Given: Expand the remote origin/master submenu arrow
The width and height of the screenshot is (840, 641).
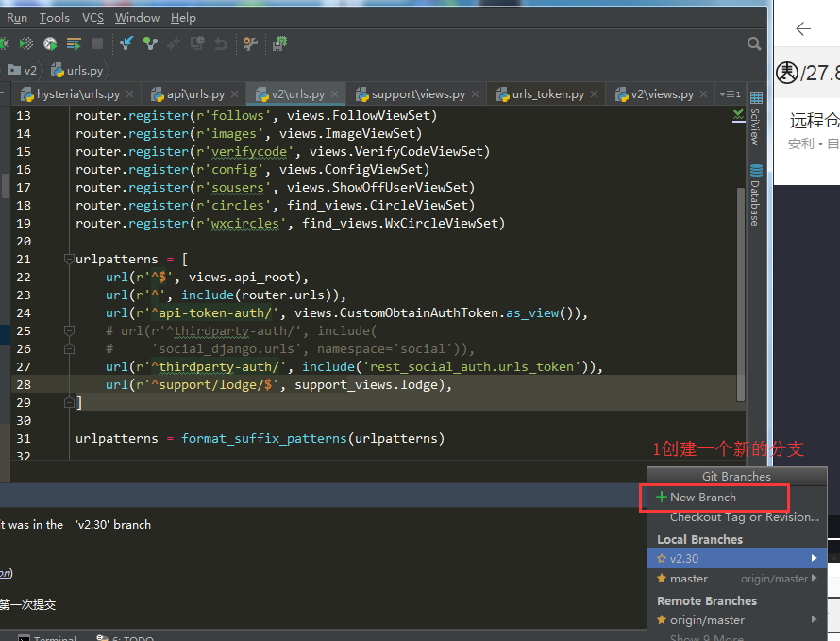Looking at the screenshot, I should [x=815, y=619].
